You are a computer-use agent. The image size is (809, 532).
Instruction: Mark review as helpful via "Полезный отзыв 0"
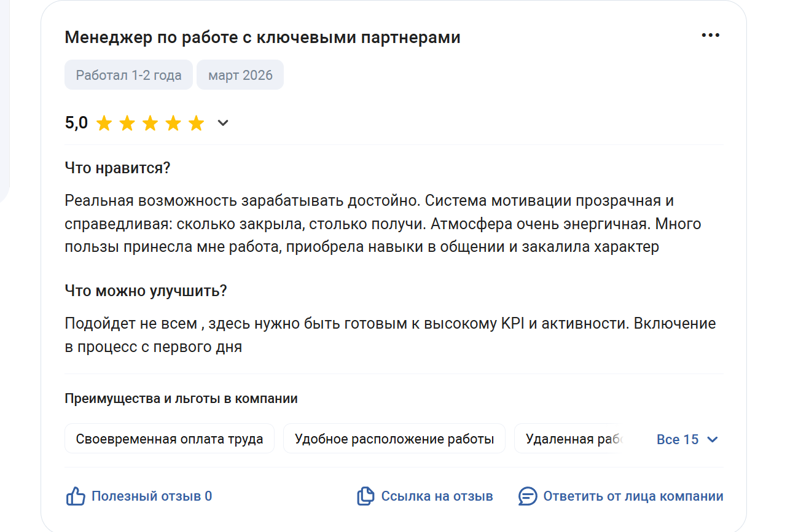pyautogui.click(x=152, y=496)
